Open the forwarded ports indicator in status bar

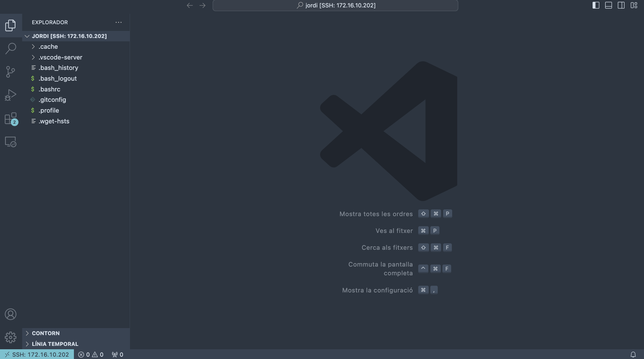pos(117,354)
